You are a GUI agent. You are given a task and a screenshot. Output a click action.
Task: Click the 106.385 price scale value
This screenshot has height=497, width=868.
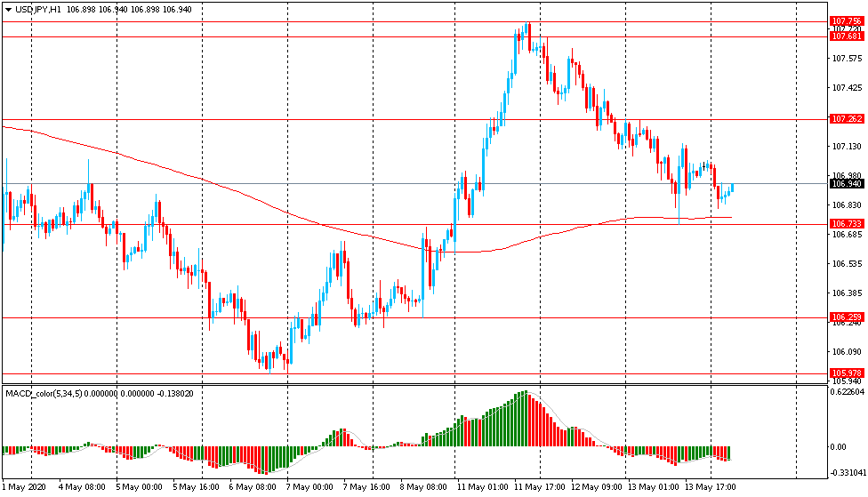(x=847, y=293)
